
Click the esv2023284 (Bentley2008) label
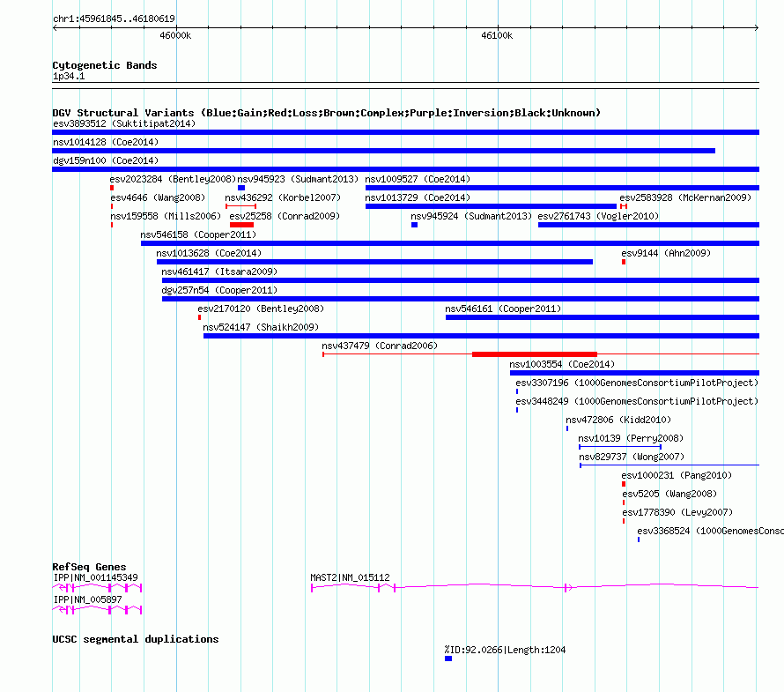point(173,179)
